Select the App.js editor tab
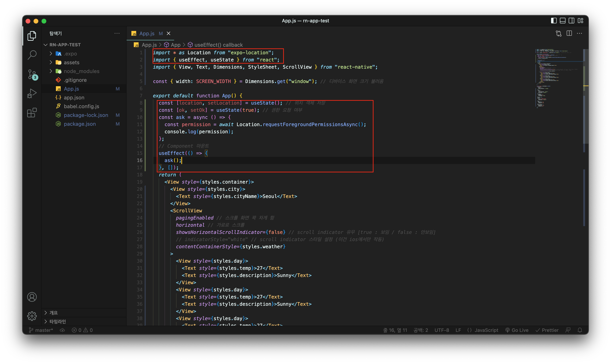Screen dimensions: 611x364 147,34
